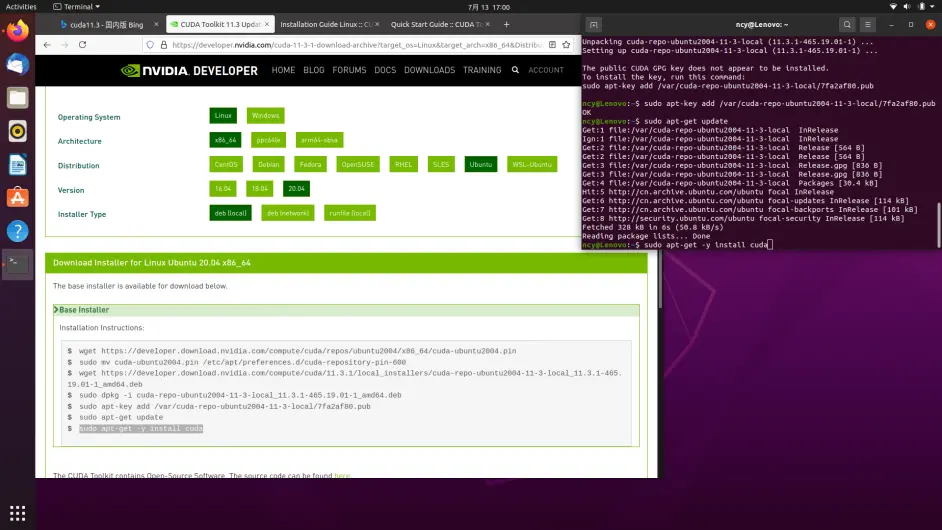The width and height of the screenshot is (942, 530).
Task: Switch to Installation Guide Linux tab
Action: [326, 25]
